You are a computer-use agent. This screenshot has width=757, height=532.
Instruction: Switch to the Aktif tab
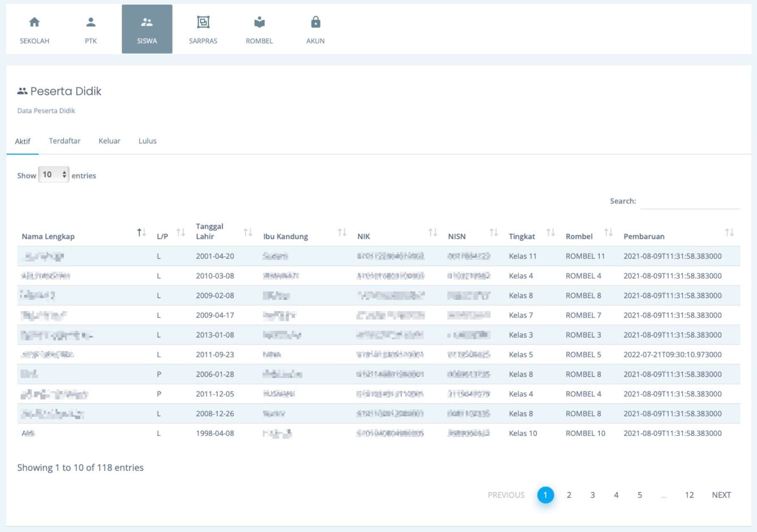22,141
